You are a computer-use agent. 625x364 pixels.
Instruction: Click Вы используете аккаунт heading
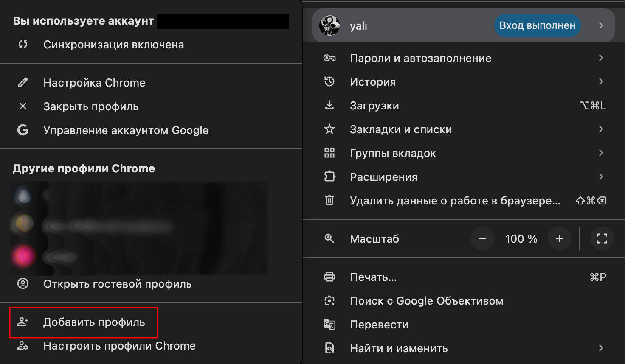[83, 21]
